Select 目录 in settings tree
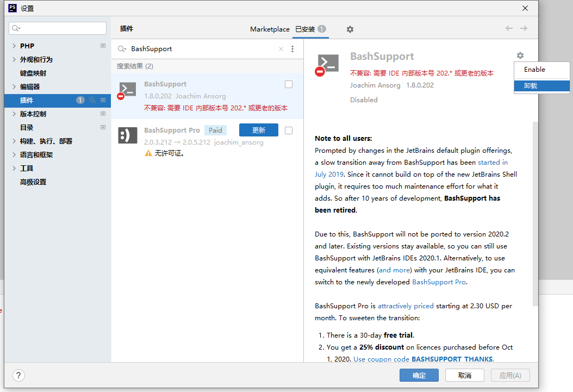 (x=27, y=128)
